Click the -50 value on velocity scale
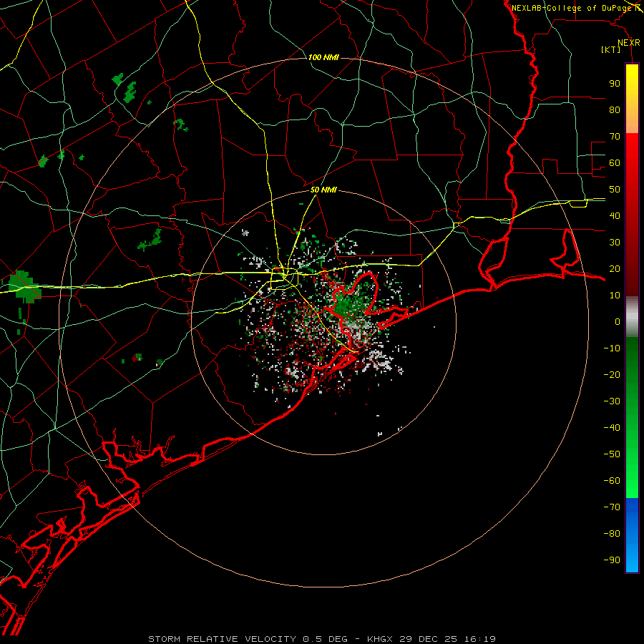The width and height of the screenshot is (644, 644). click(x=612, y=454)
